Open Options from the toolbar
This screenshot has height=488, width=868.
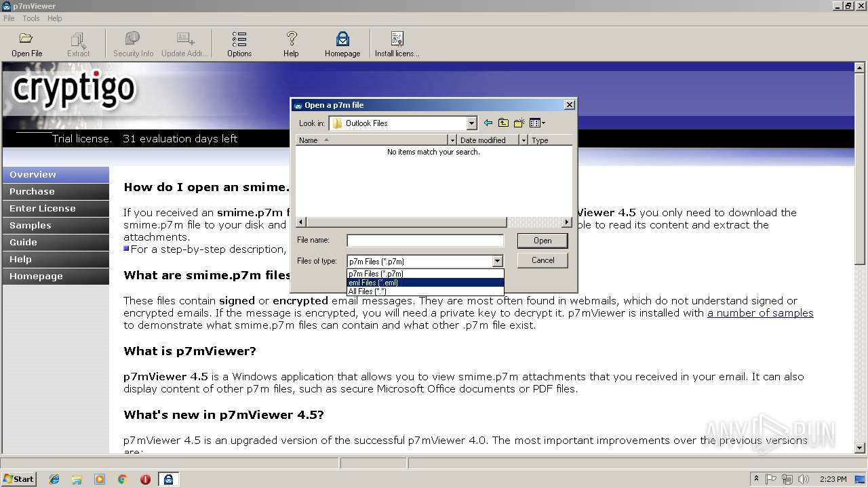tap(239, 44)
